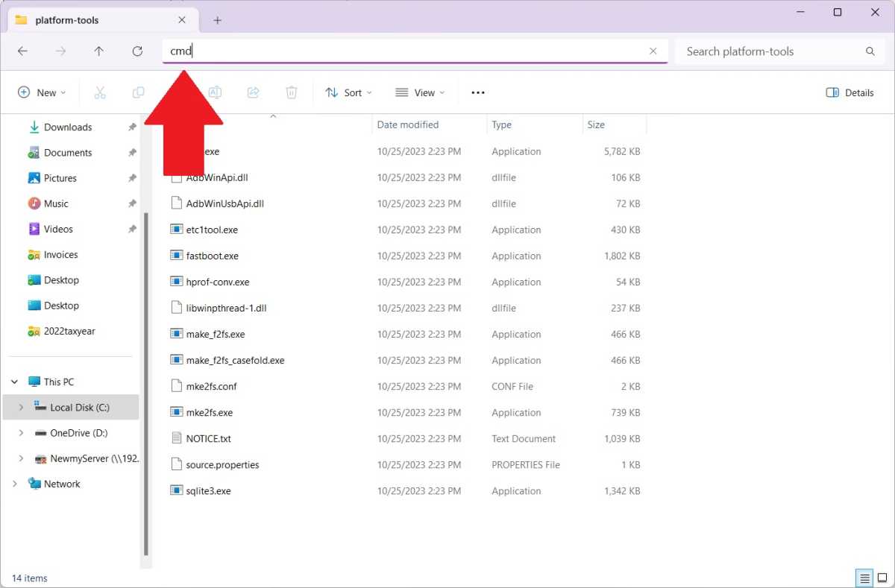
Task: Open the 2022taxyear sidebar folder
Action: point(69,331)
